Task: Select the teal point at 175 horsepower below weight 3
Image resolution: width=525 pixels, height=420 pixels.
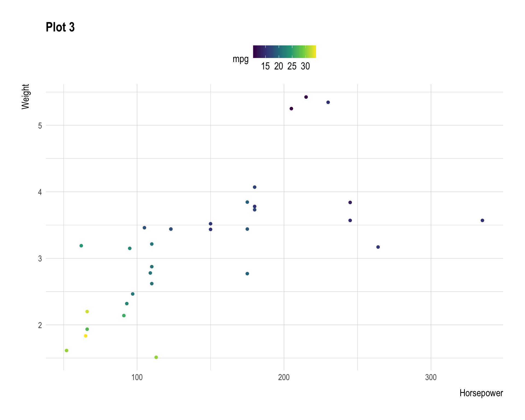Action: 247,274
